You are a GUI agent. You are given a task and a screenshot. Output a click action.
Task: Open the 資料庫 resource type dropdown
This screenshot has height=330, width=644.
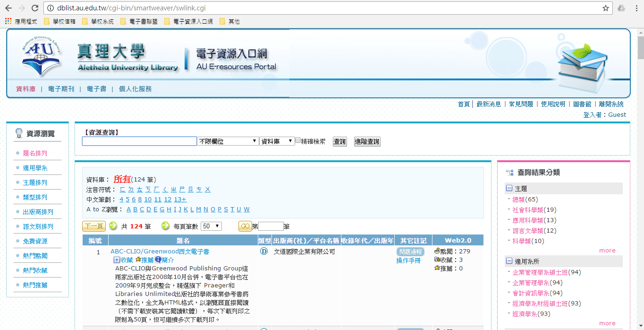point(277,141)
